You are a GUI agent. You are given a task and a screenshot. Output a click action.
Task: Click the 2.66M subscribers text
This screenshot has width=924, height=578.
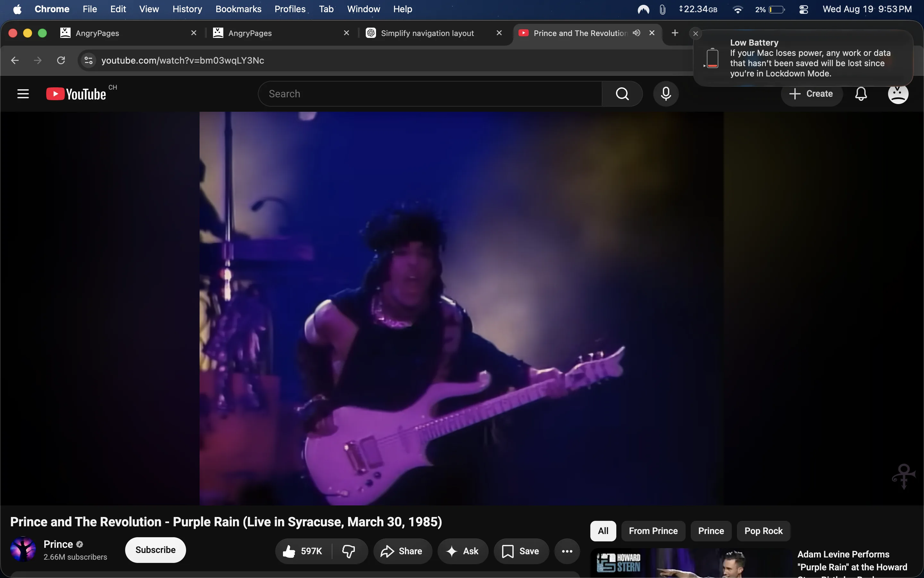click(x=75, y=557)
